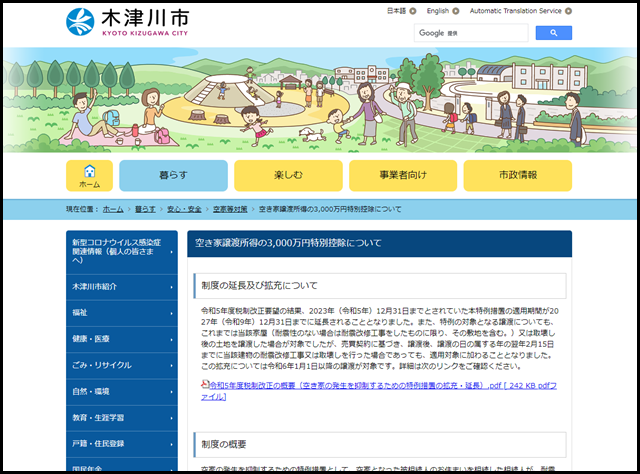Click arrow icon beside Automatic Translation Service
The image size is (640, 474).
point(568,11)
